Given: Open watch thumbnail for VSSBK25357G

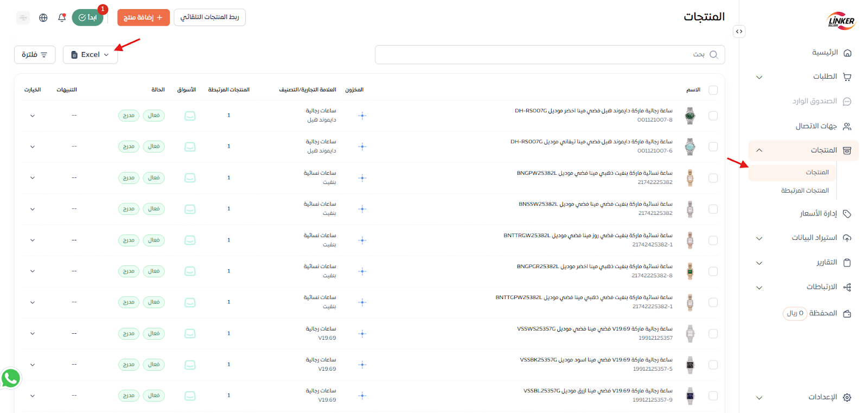Looking at the screenshot, I should [x=690, y=365].
